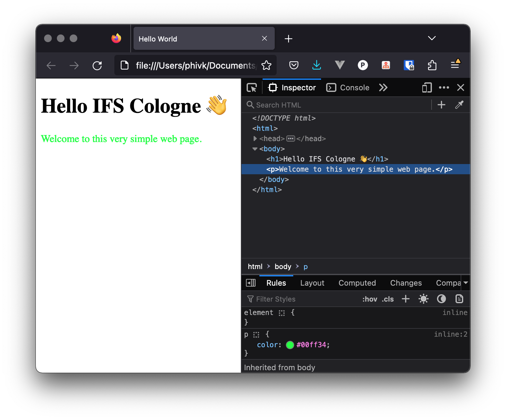Go back to the previous page
Image resolution: width=506 pixels, height=420 pixels.
[51, 66]
